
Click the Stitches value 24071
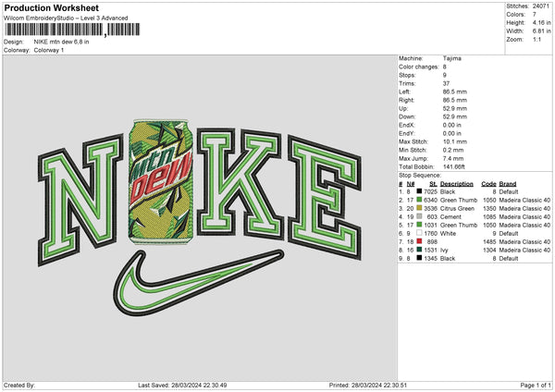(x=541, y=6)
